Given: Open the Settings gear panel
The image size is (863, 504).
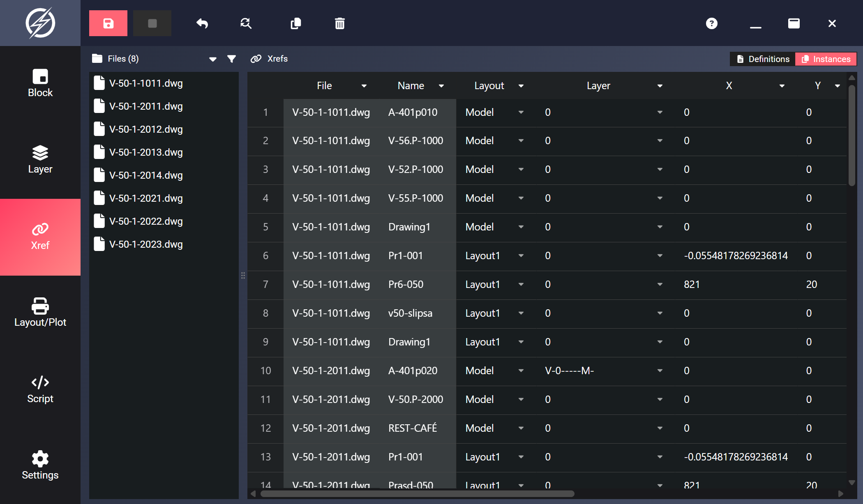Looking at the screenshot, I should click(x=40, y=466).
